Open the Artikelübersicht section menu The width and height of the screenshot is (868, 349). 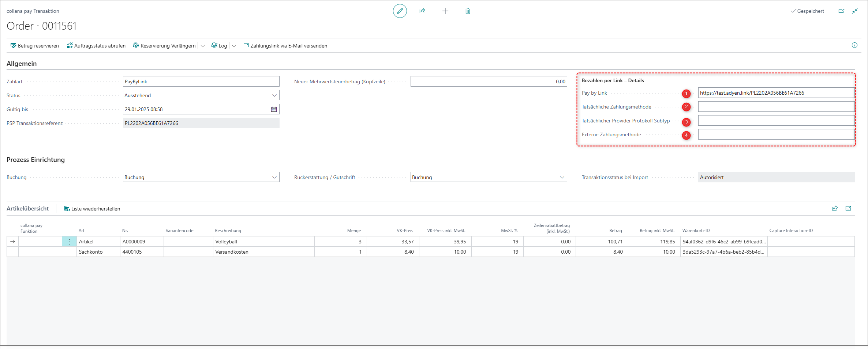coord(27,209)
